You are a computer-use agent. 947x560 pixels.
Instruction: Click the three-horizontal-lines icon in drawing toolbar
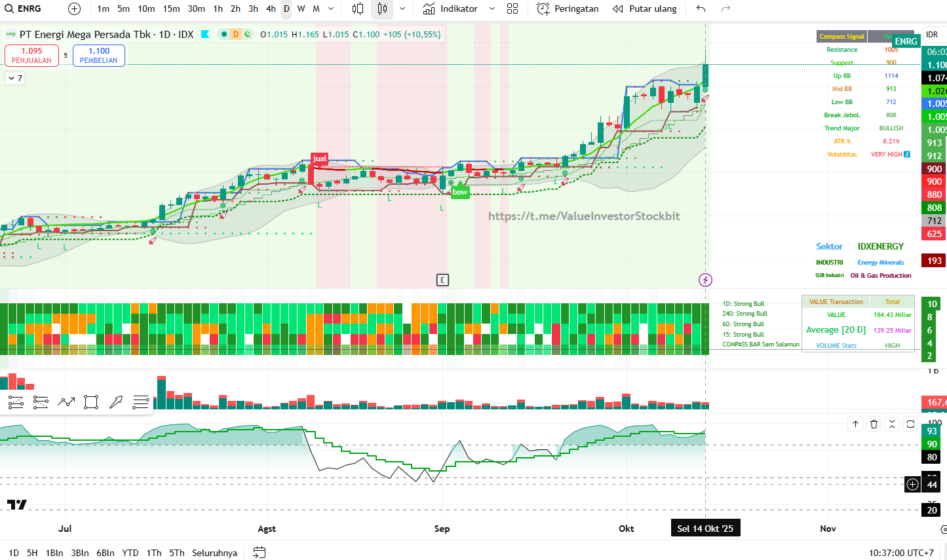click(141, 402)
